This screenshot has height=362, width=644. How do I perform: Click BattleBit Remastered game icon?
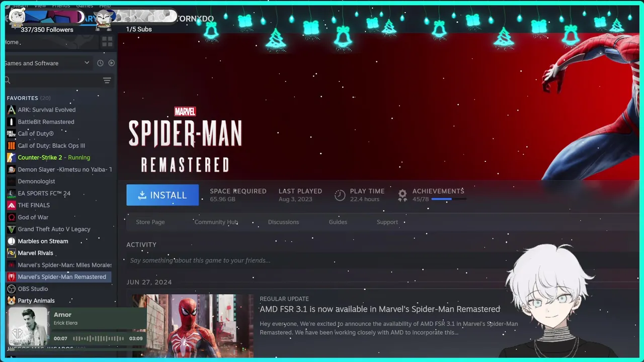(x=11, y=122)
